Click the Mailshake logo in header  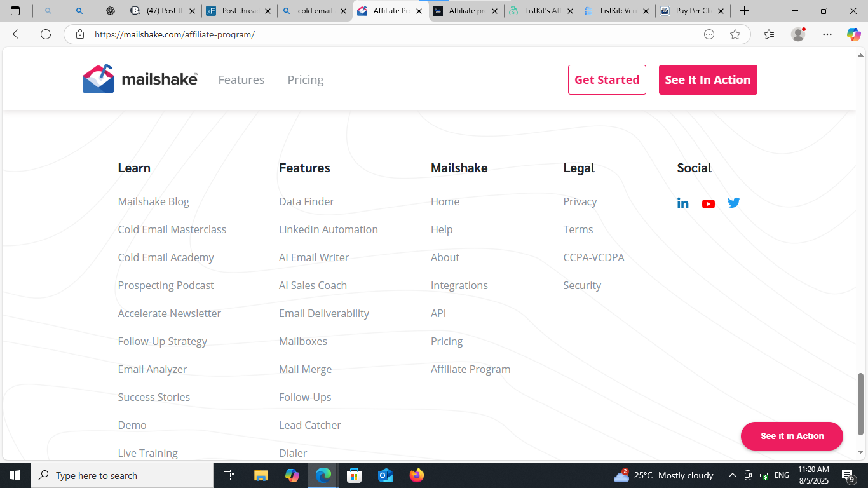[140, 79]
